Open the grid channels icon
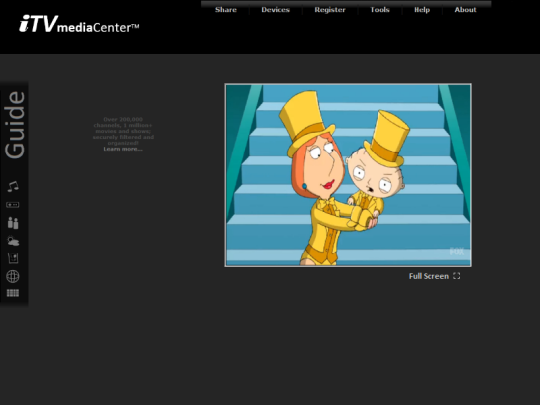Screen dimensions: 540x405 click(x=13, y=293)
